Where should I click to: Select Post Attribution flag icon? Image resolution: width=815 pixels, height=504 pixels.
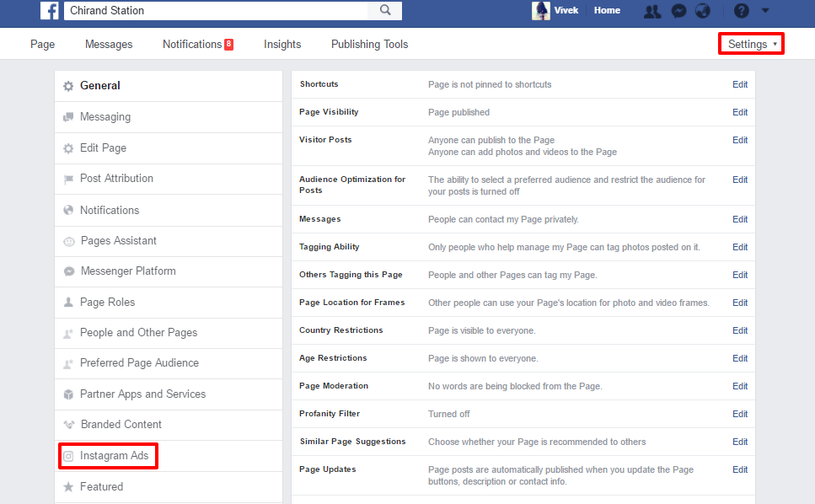click(68, 180)
